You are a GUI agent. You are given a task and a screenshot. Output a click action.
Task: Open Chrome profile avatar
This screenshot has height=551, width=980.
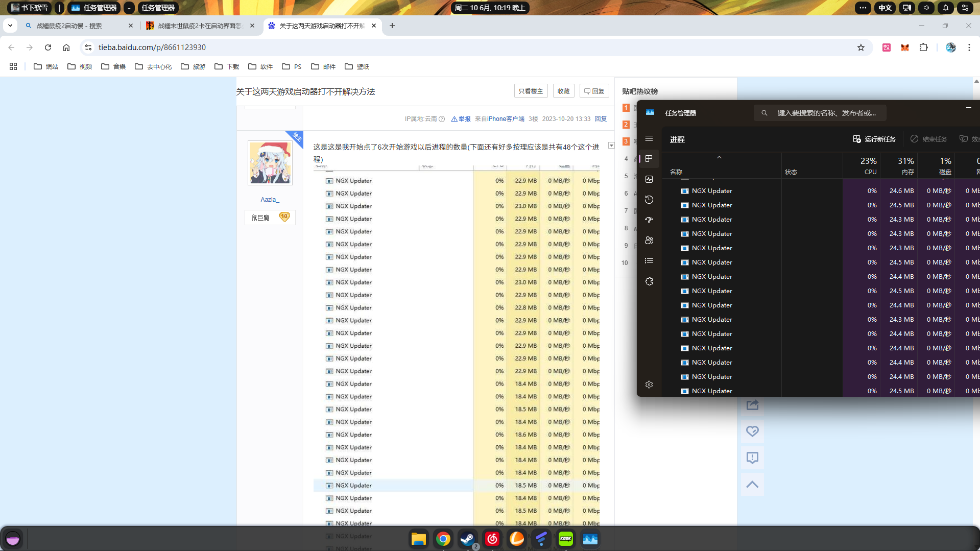click(x=950, y=47)
